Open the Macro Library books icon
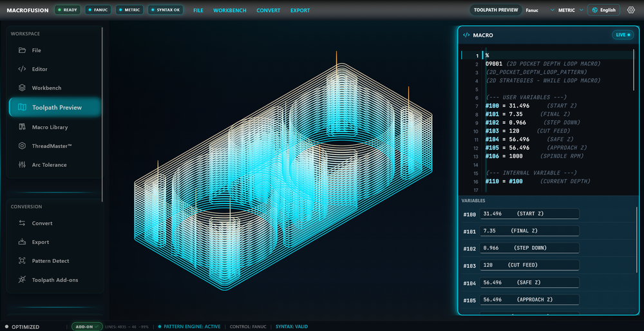This screenshot has width=644, height=331. [22, 128]
